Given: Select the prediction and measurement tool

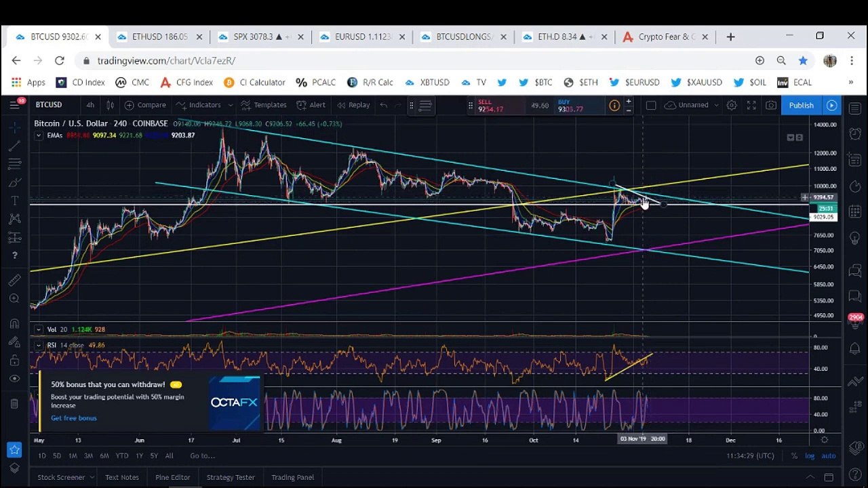Looking at the screenshot, I should click(14, 237).
